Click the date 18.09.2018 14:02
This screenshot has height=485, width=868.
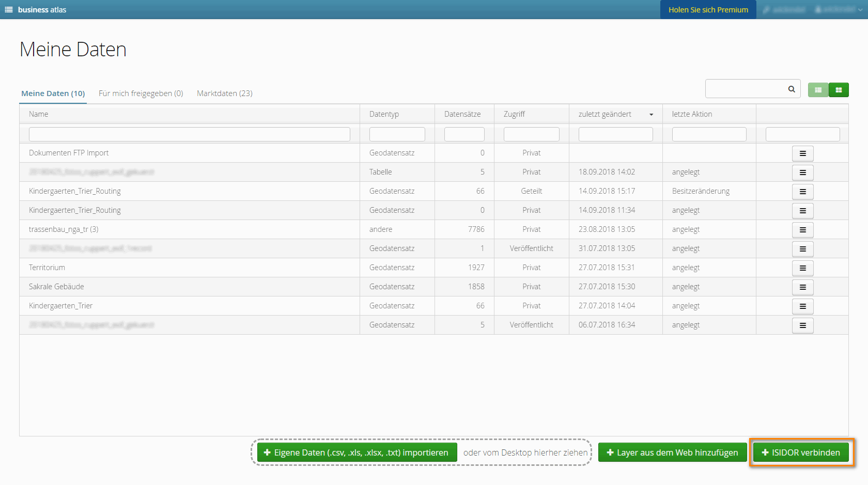607,172
